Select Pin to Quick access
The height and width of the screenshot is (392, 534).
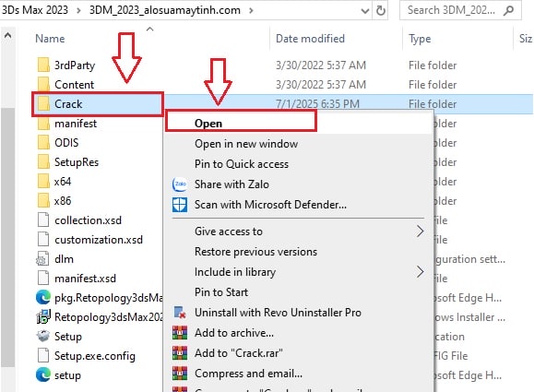[x=242, y=164]
